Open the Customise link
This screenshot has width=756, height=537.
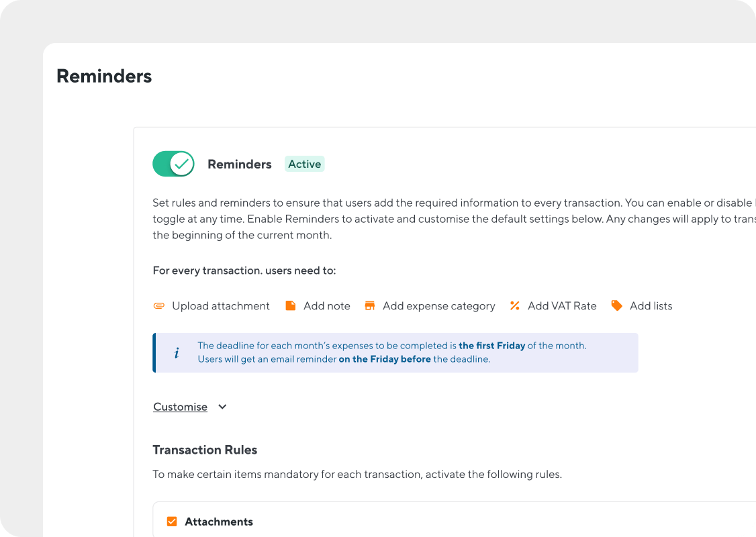181,407
